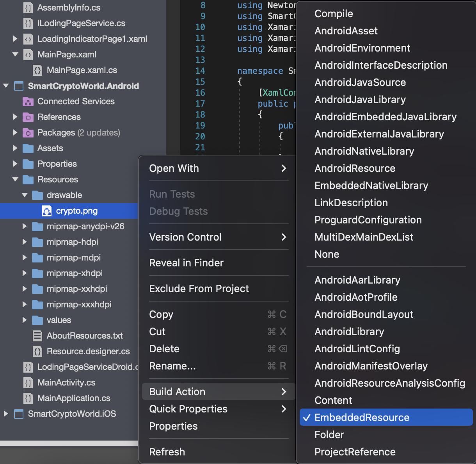
Task: Set build action to AndroidLintConfig
Action: point(386,349)
